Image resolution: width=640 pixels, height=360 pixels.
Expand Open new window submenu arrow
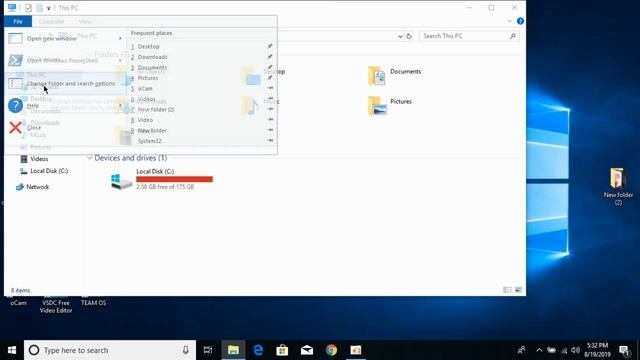tap(120, 38)
